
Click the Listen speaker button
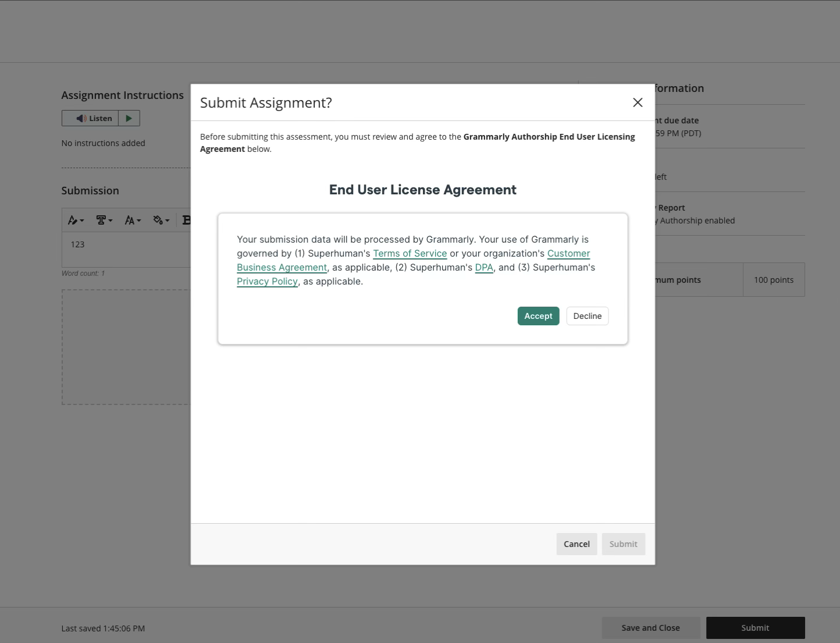[90, 118]
